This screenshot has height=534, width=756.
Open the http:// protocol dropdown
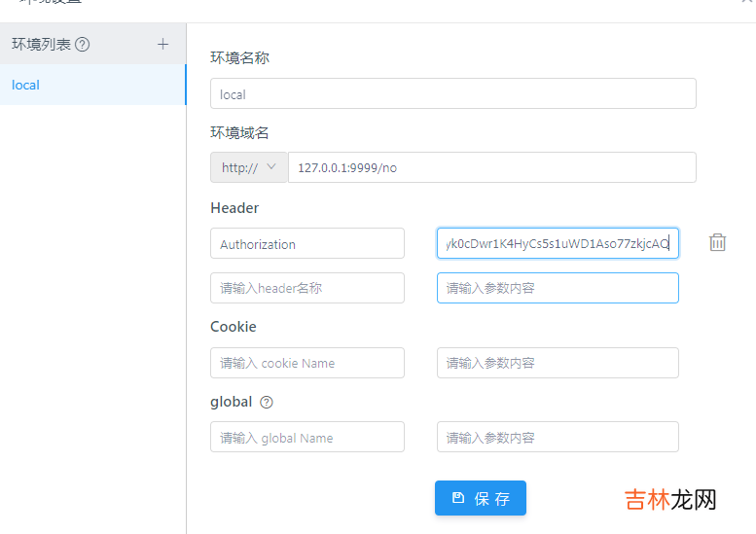click(249, 167)
